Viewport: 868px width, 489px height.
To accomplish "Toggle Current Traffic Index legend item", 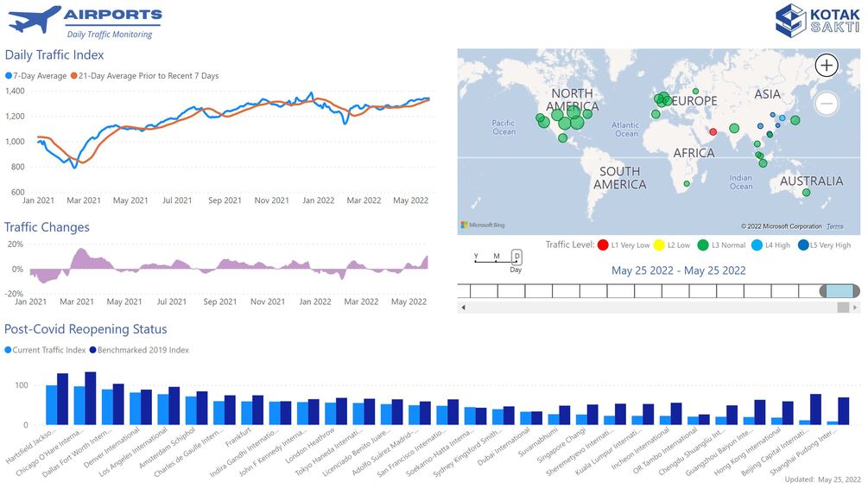I will click(45, 350).
